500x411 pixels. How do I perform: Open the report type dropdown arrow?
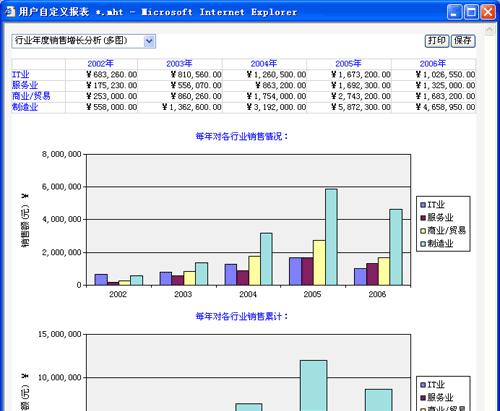[x=149, y=41]
